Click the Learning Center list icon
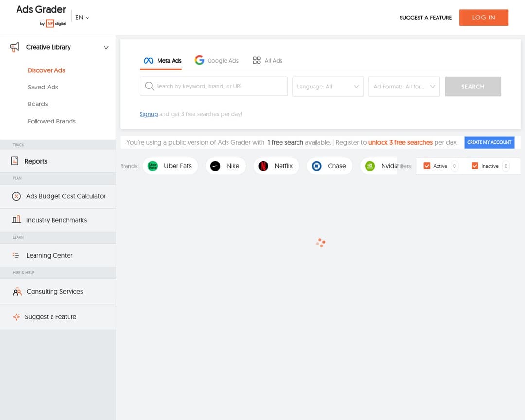 [x=16, y=255]
